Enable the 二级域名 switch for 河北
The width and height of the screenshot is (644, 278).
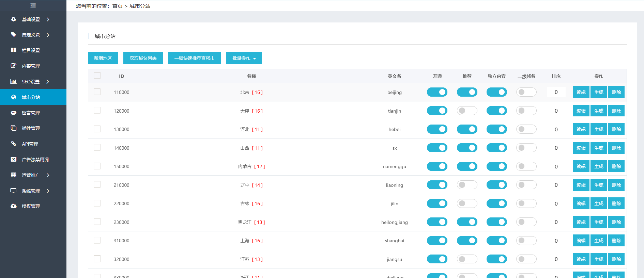[x=526, y=129]
